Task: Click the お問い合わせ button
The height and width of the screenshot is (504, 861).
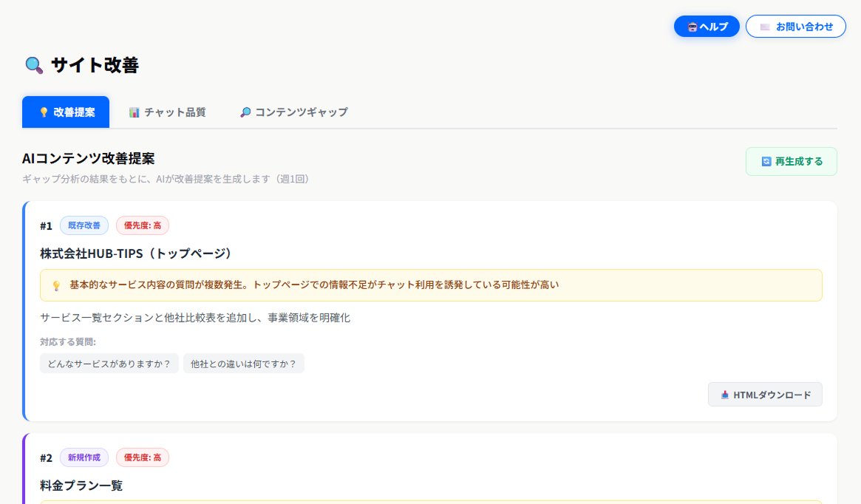Action: 796,26
